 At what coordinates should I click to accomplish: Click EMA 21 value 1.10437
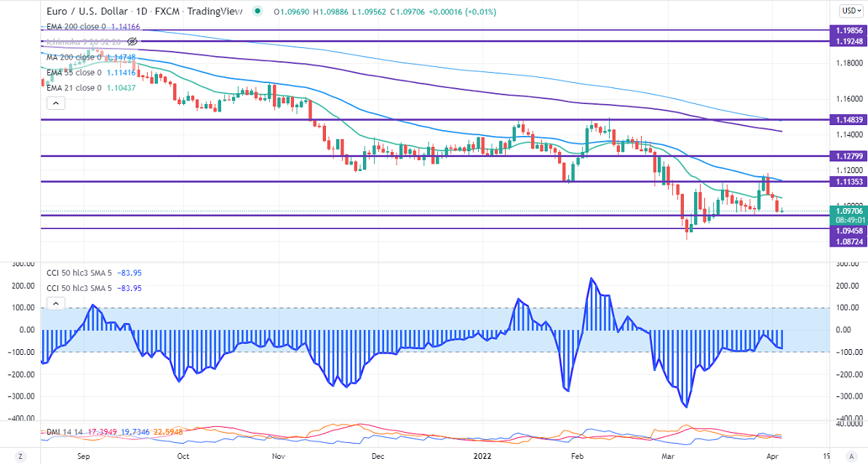pyautogui.click(x=120, y=87)
